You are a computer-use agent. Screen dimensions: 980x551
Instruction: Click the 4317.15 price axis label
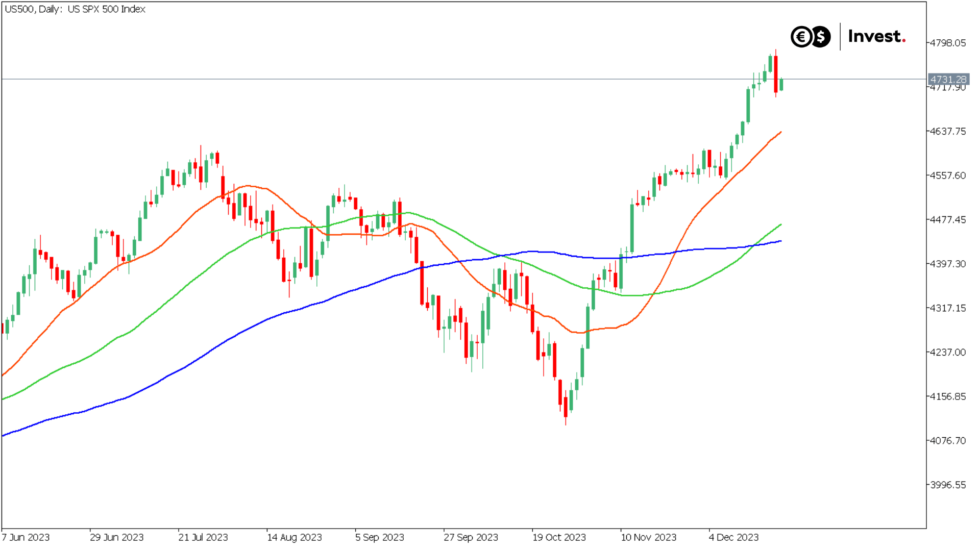(948, 308)
